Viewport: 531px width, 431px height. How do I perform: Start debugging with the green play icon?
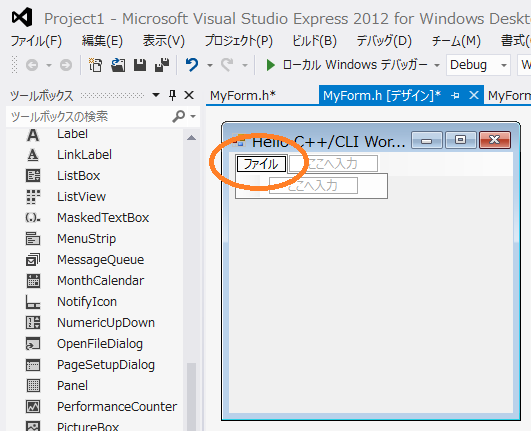[270, 65]
